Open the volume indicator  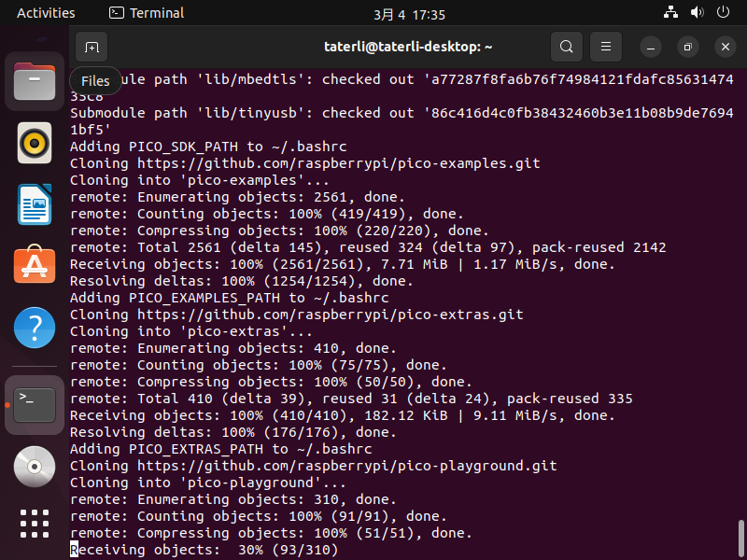click(x=697, y=13)
